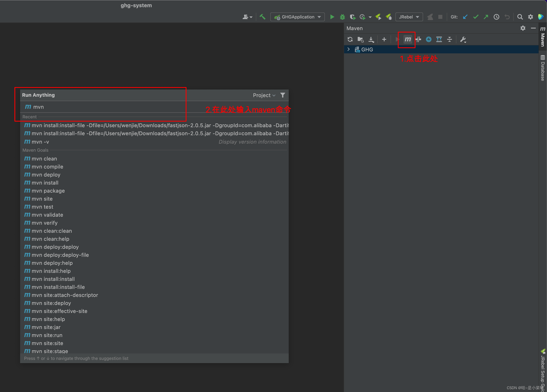The width and height of the screenshot is (547, 392).
Task: Open the JRebel dropdown
Action: (409, 17)
